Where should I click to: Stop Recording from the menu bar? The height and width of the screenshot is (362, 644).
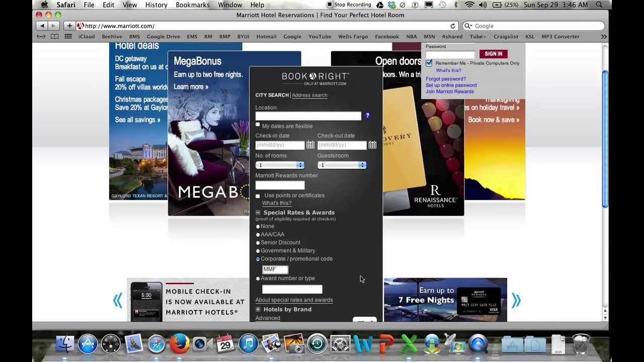pos(349,5)
